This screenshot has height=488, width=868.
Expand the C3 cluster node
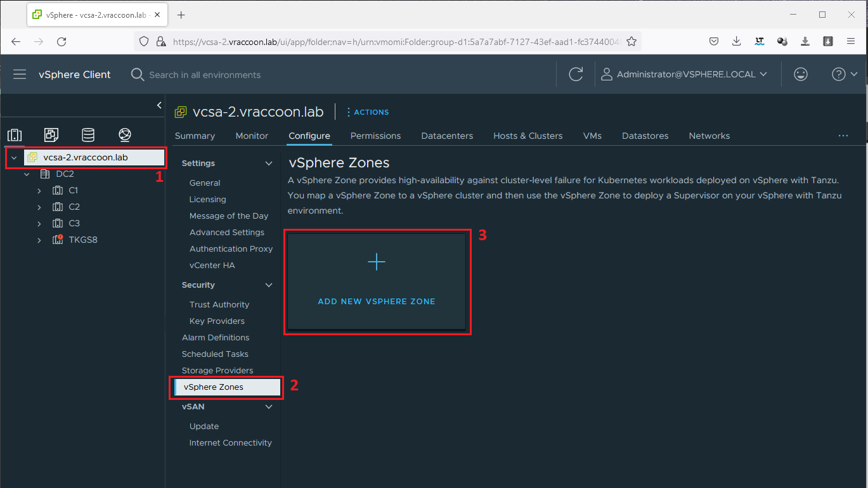(39, 223)
